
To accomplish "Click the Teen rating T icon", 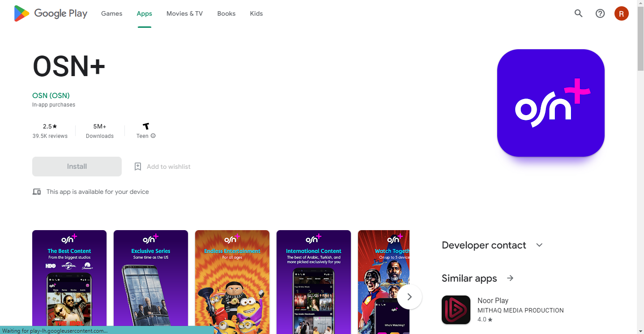I will tap(146, 126).
